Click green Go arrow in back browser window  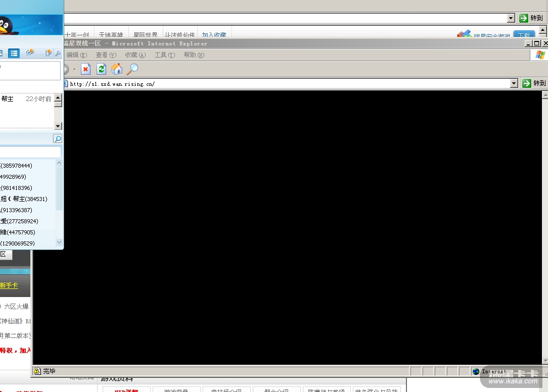[x=524, y=18]
